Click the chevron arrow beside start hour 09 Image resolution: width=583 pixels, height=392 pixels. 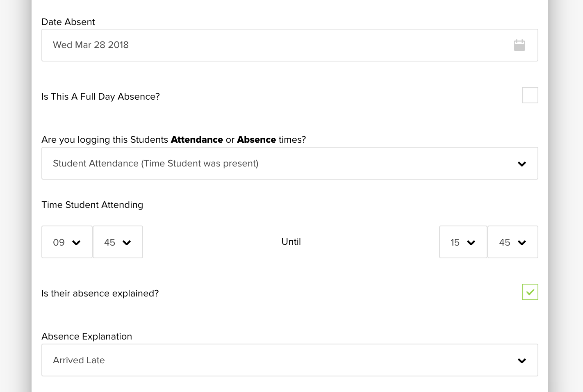coord(76,243)
